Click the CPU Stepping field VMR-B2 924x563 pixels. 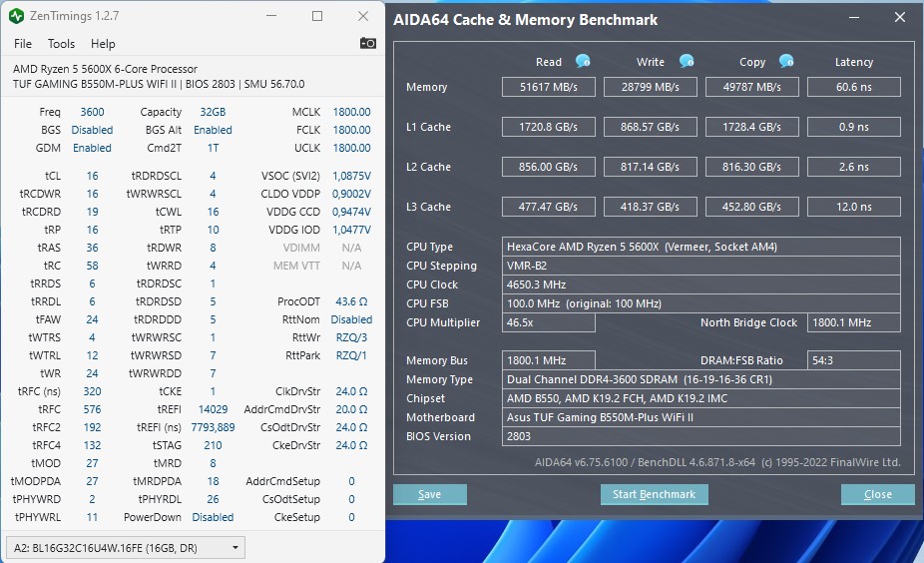[701, 266]
